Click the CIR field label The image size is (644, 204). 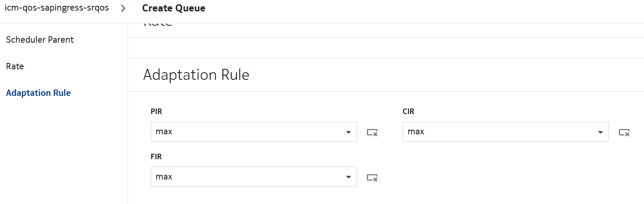pos(409,112)
